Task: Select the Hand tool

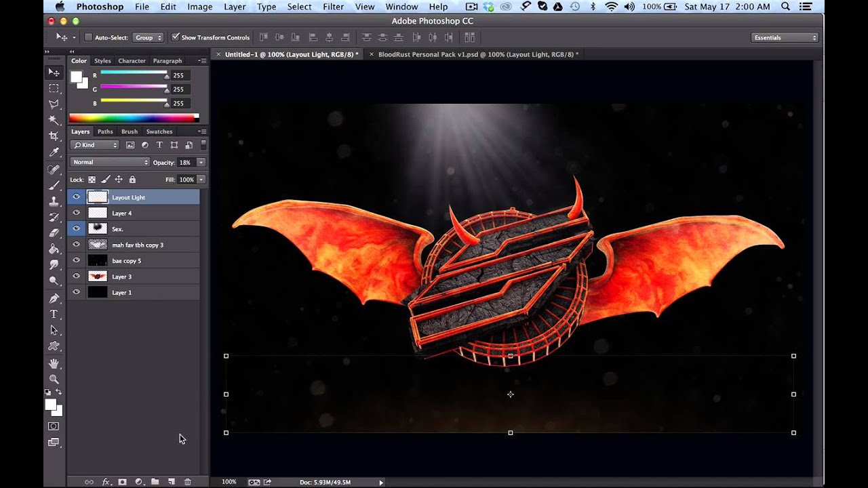Action: pyautogui.click(x=54, y=364)
